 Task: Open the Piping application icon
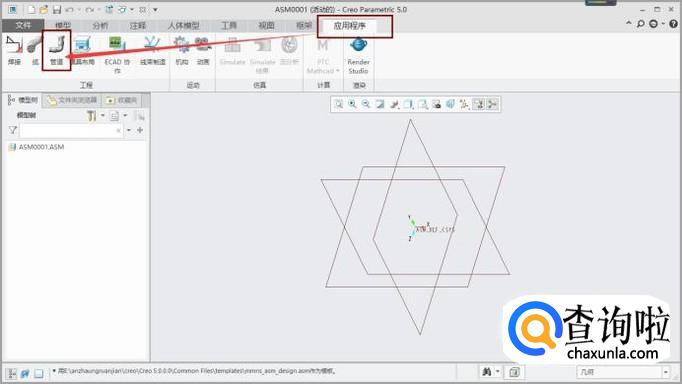click(x=57, y=50)
